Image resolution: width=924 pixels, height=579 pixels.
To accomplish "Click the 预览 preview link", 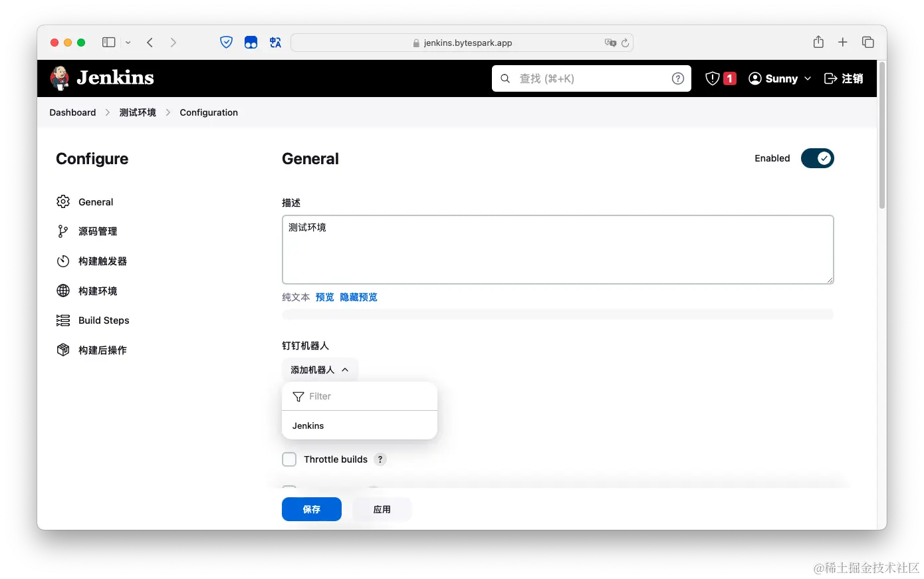I will pos(325,297).
